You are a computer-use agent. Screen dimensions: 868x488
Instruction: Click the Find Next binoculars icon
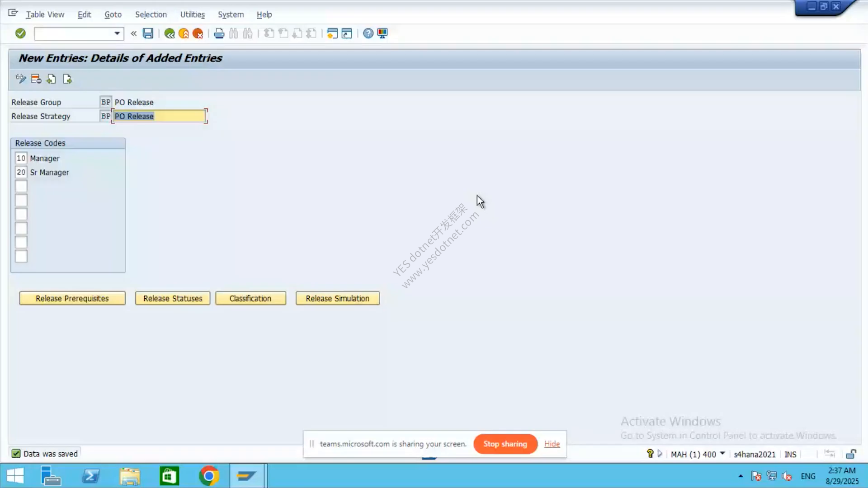coord(247,33)
